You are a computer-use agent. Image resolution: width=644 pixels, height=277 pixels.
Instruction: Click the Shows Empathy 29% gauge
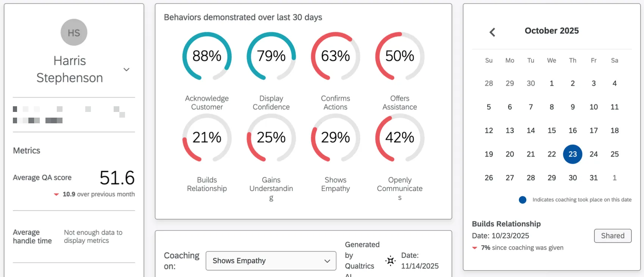pyautogui.click(x=335, y=138)
